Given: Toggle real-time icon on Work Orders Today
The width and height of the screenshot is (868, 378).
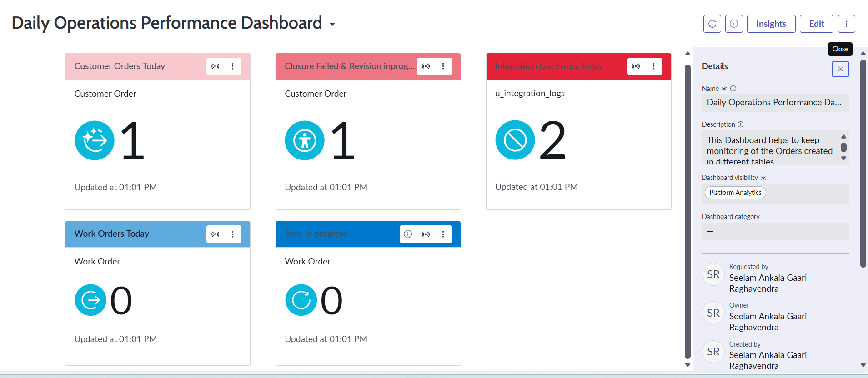Looking at the screenshot, I should point(216,234).
